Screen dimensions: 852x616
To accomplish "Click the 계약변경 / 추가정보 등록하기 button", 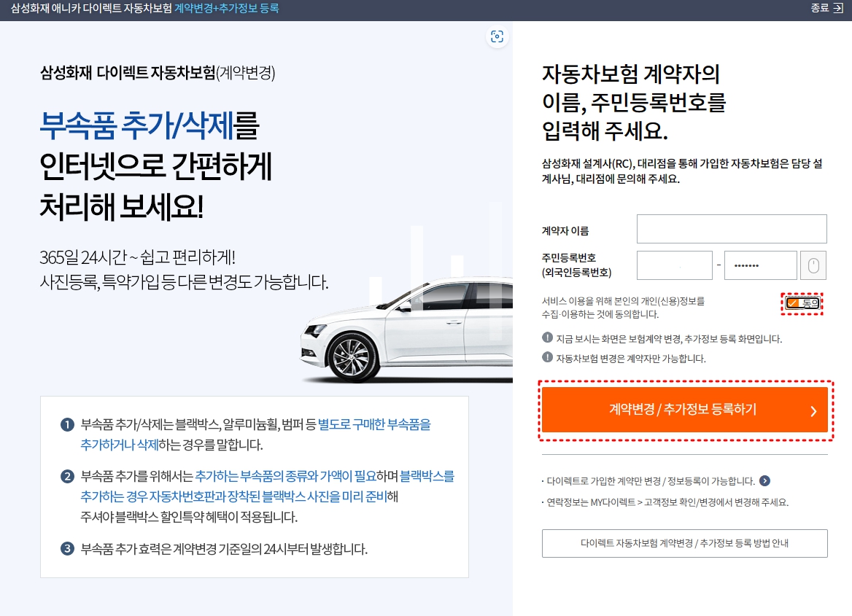I will coord(685,410).
